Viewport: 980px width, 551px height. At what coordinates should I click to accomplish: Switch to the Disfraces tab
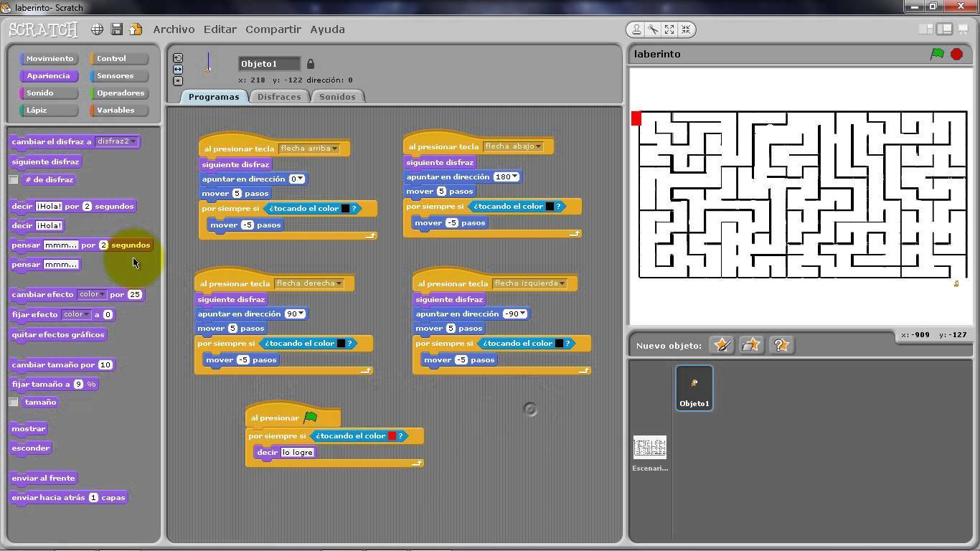(279, 97)
